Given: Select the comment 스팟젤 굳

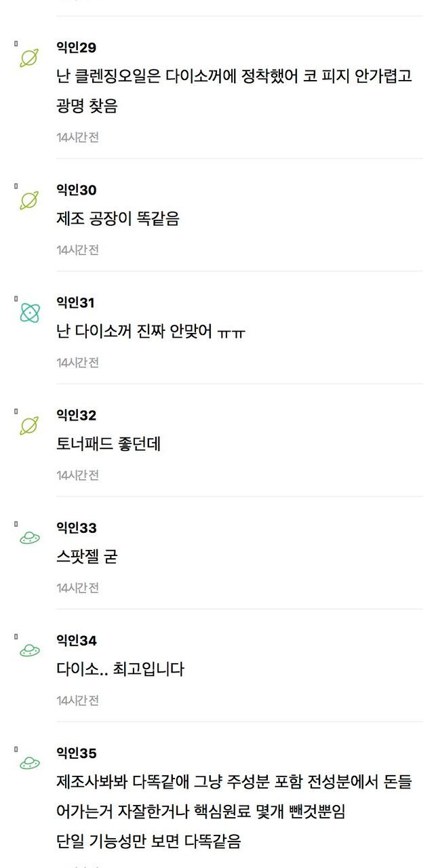Looking at the screenshot, I should 87,557.
